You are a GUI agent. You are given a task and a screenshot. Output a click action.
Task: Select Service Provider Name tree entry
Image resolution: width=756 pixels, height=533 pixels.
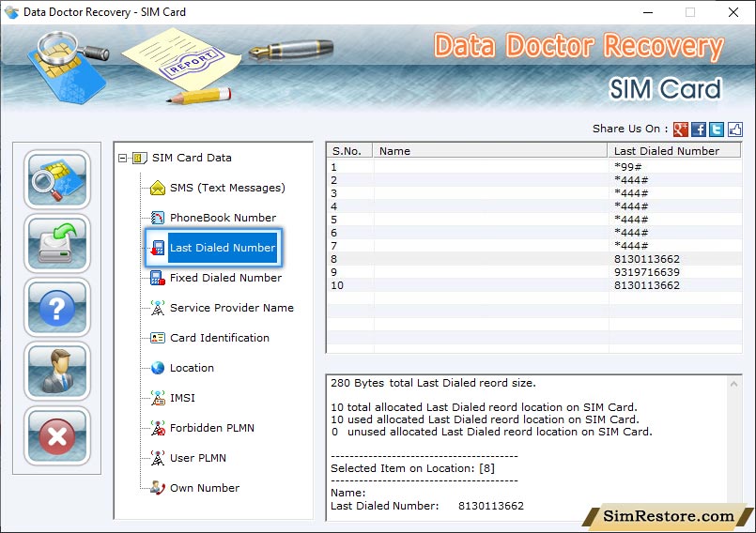231,308
